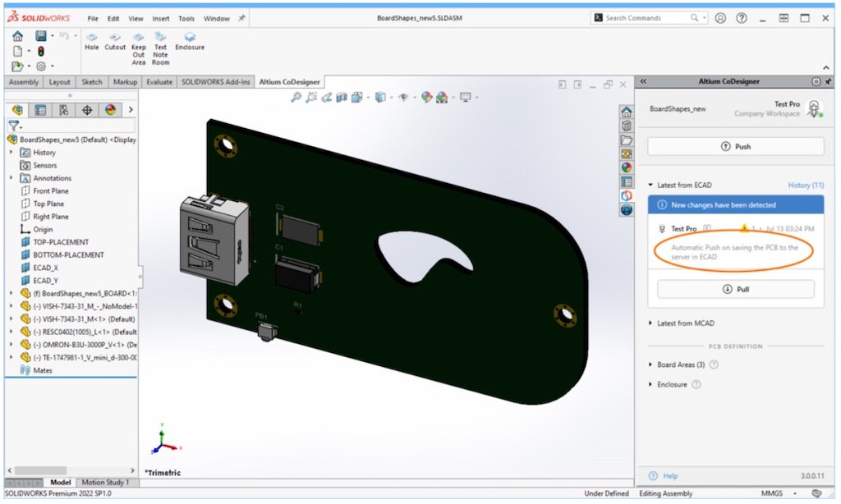Click the Zoom to Fit icon
This screenshot has width=841, height=504.
tap(296, 98)
